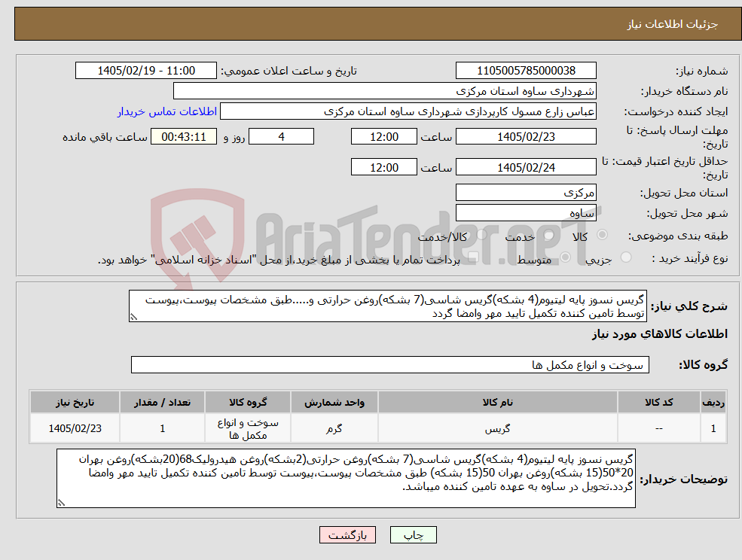
Task: Click the delivery province field مرکزی
Action: pyautogui.click(x=526, y=193)
